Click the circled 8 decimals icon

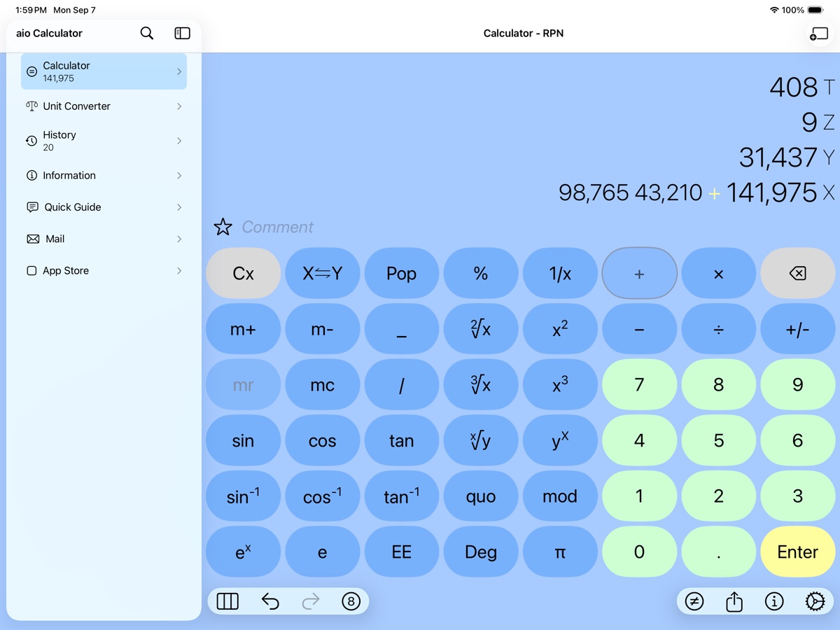pos(351,601)
